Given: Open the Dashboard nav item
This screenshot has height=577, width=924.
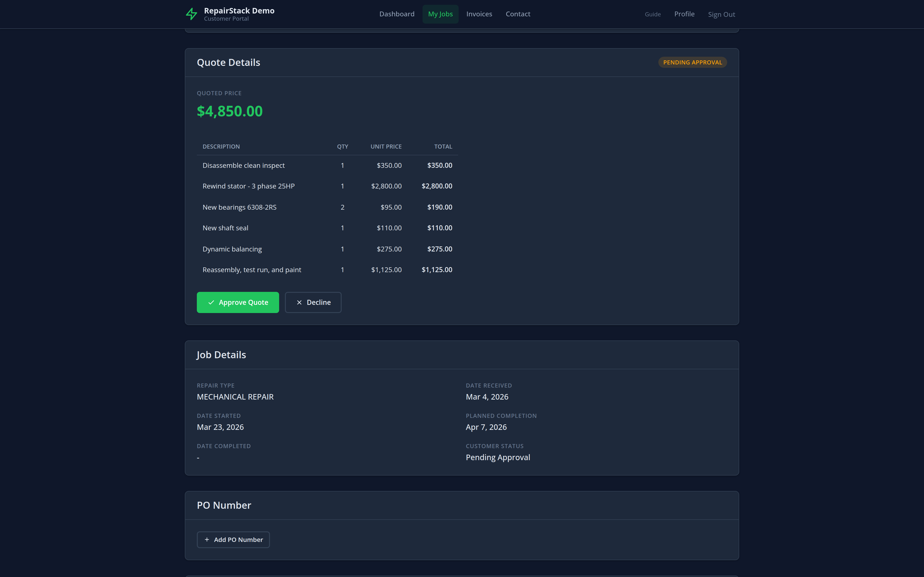Looking at the screenshot, I should tap(397, 14).
